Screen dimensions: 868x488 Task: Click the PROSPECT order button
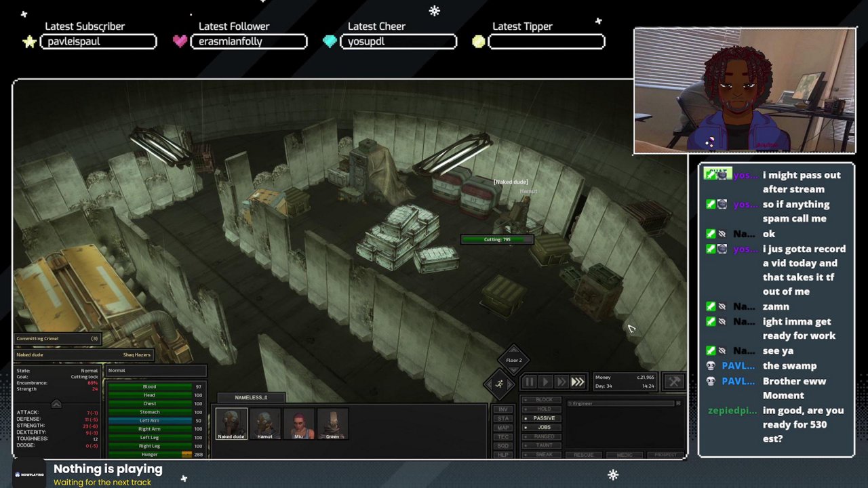point(665,455)
